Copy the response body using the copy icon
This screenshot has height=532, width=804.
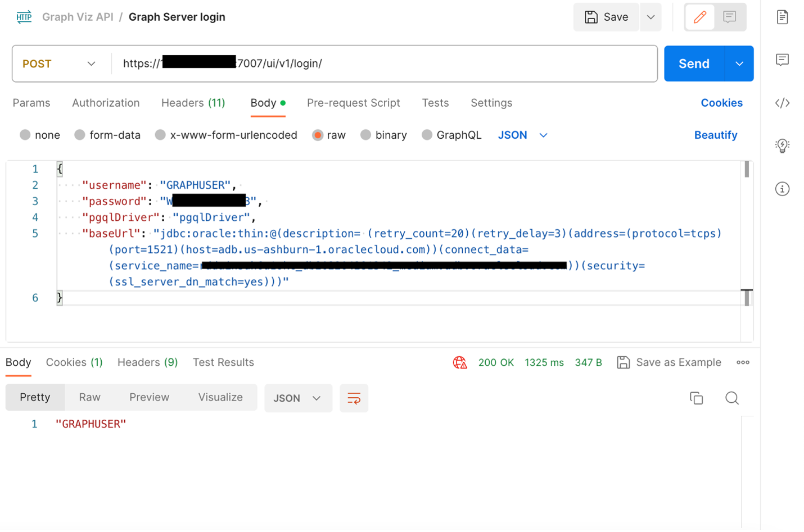[697, 398]
